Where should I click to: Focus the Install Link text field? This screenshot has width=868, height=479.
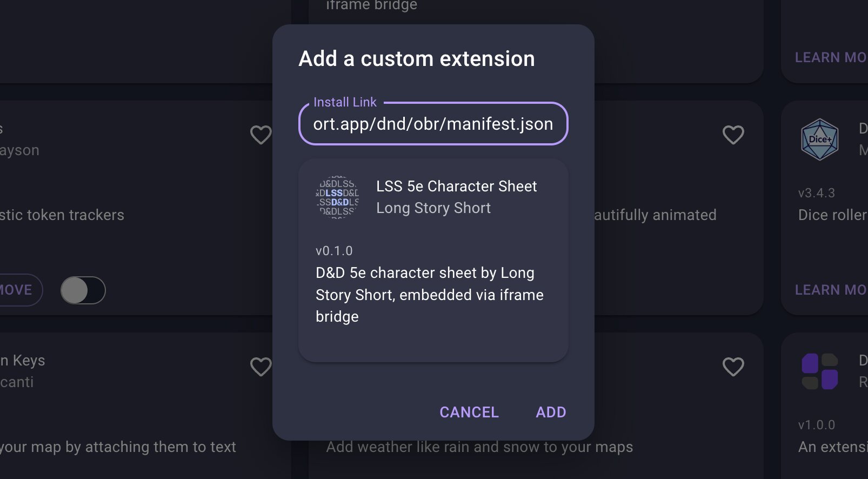[433, 124]
